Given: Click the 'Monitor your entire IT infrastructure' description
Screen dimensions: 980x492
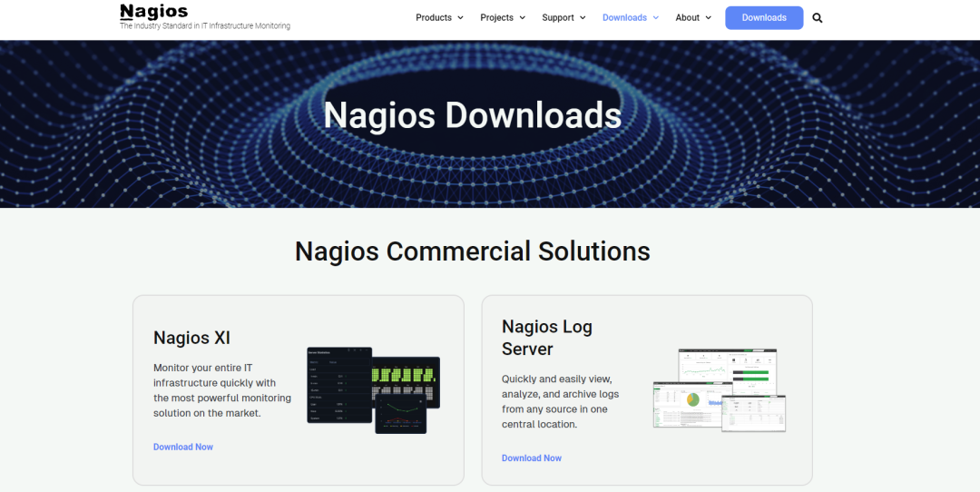Looking at the screenshot, I should coord(222,390).
